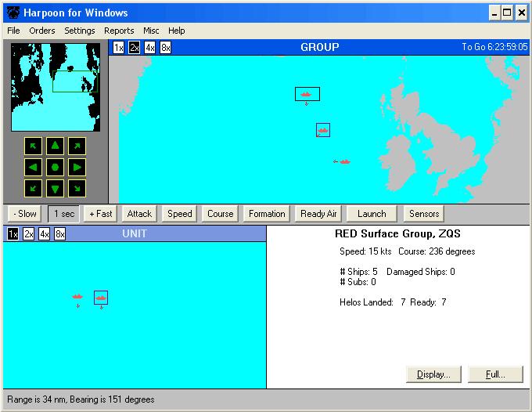Click the Damaged Ships: 0 text
This screenshot has height=412, width=532.
tap(421, 272)
